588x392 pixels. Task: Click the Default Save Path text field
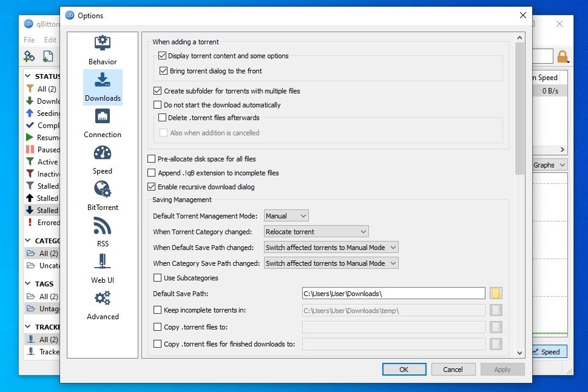393,294
